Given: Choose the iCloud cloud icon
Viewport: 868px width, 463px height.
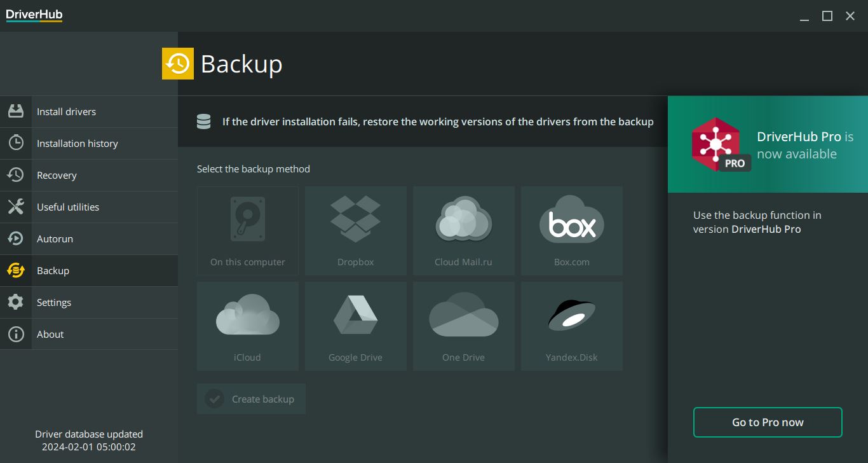Looking at the screenshot, I should [x=248, y=314].
